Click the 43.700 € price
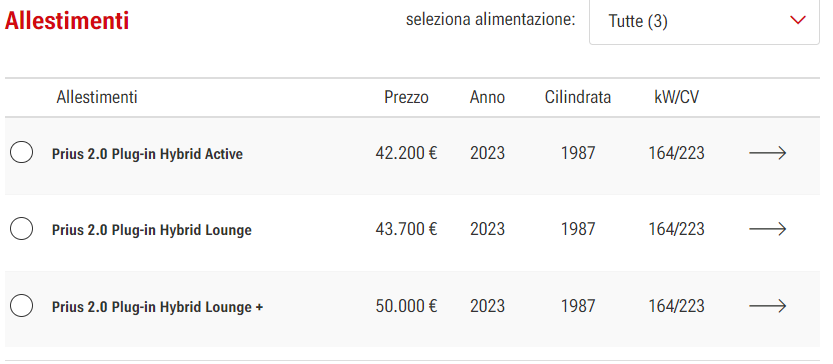 click(x=406, y=230)
